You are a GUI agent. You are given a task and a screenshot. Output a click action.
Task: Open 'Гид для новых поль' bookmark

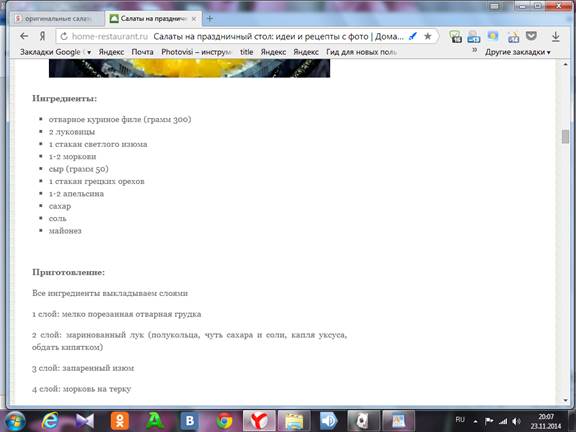tap(361, 52)
